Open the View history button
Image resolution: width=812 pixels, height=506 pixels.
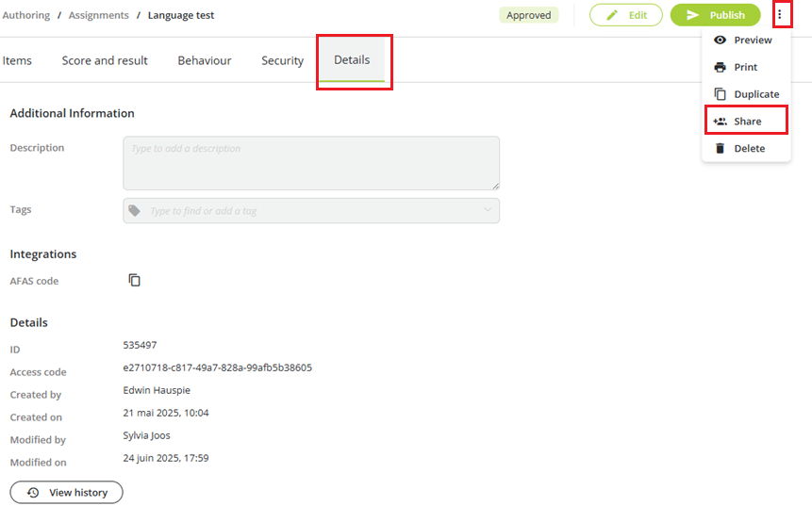pos(66,492)
